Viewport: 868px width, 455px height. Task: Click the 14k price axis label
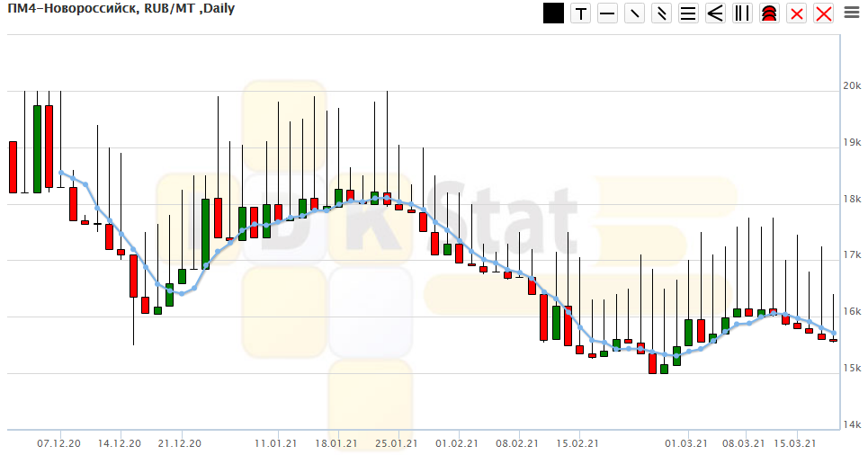[852, 425]
